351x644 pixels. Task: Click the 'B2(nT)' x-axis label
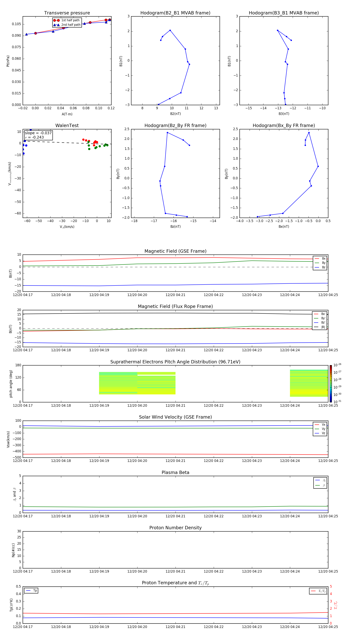pos(175,114)
